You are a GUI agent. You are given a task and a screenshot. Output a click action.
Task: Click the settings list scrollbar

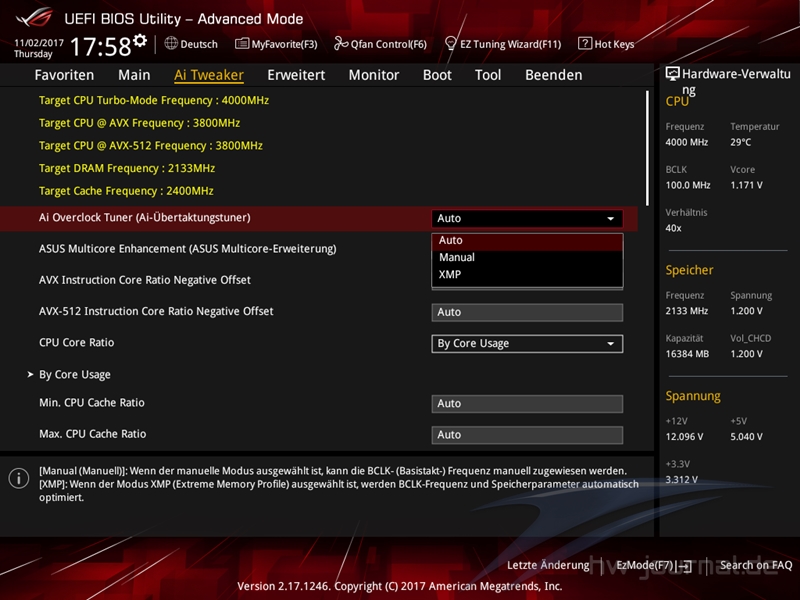[647, 148]
